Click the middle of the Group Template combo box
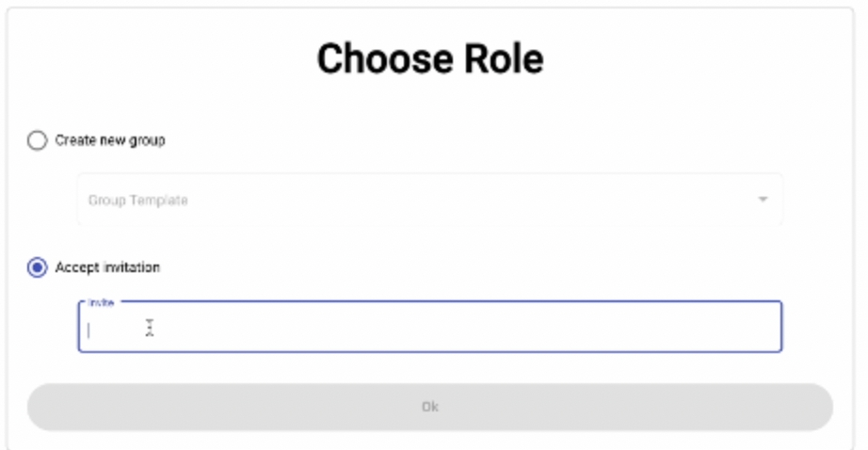The image size is (868, 450). pyautogui.click(x=429, y=200)
